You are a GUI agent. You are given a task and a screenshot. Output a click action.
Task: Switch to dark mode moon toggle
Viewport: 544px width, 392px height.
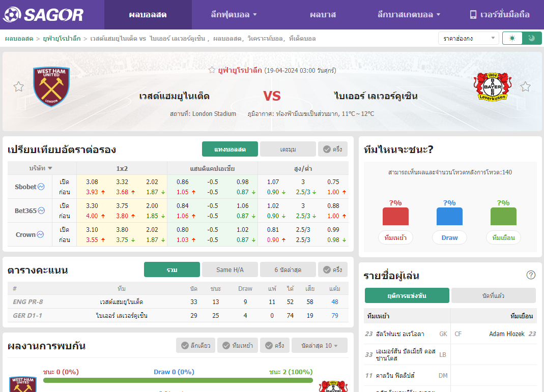point(531,38)
